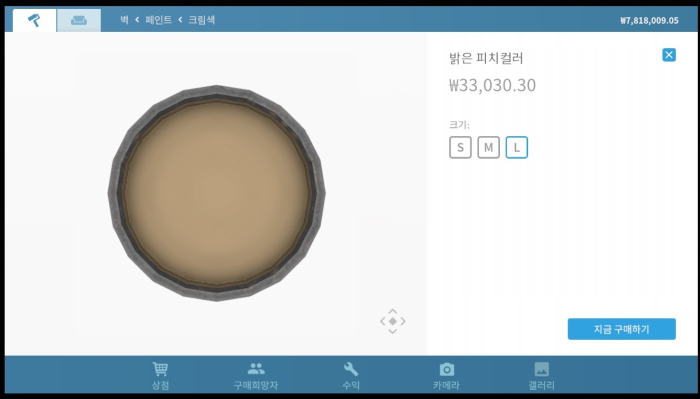This screenshot has width=700, height=399.
Task: Open 페인트 breadcrumb category
Action: point(158,20)
